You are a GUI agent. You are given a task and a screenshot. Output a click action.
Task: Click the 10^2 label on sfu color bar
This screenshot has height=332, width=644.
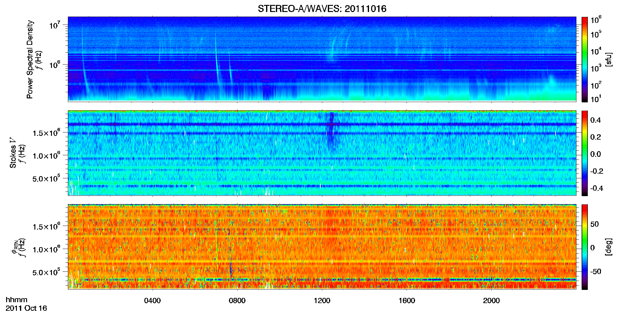pyautogui.click(x=596, y=85)
